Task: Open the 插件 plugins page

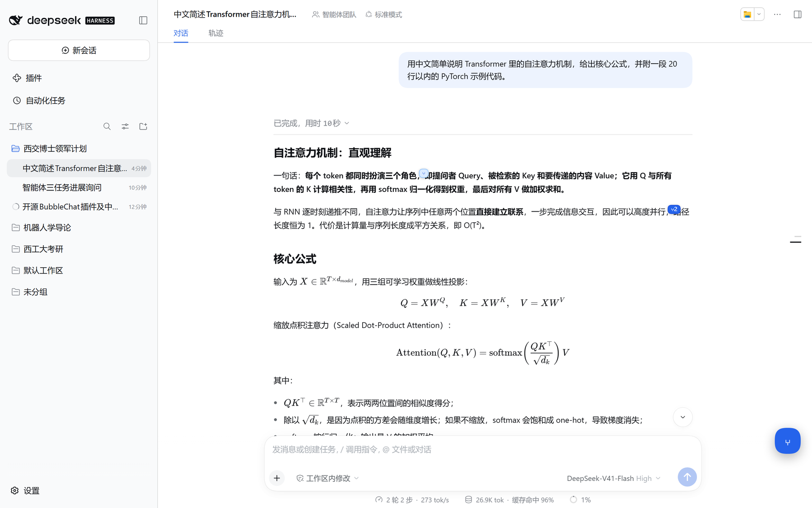Action: 27,78
